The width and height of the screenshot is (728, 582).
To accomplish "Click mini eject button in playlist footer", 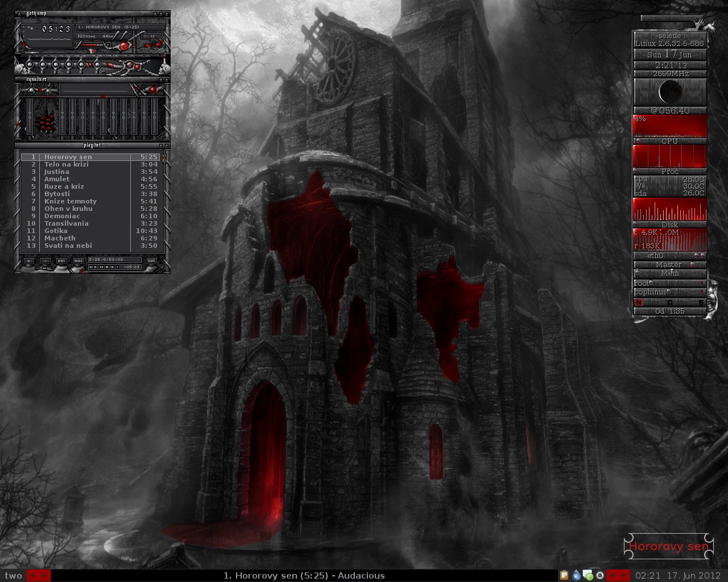I will (118, 267).
